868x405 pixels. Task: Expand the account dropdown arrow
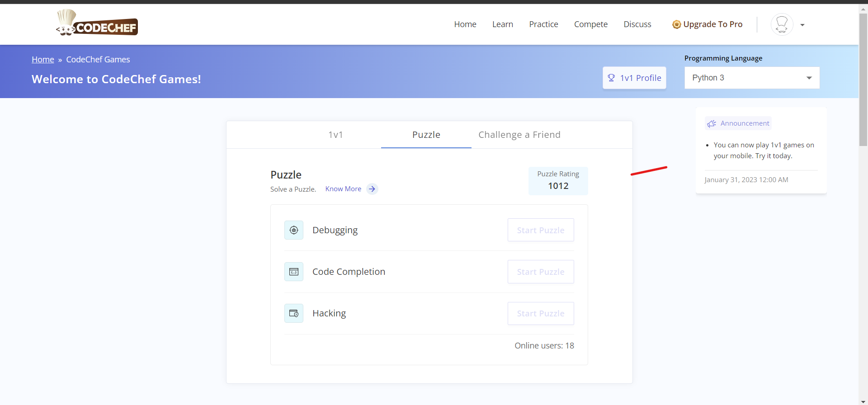802,25
